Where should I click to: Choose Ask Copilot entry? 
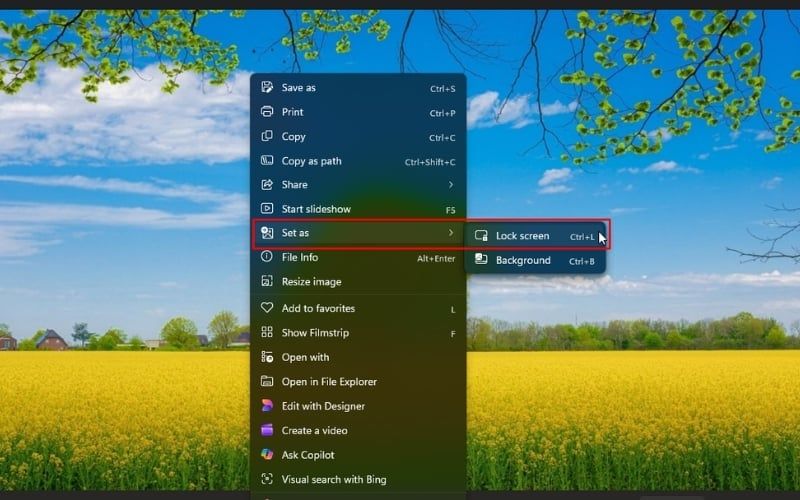(359, 455)
